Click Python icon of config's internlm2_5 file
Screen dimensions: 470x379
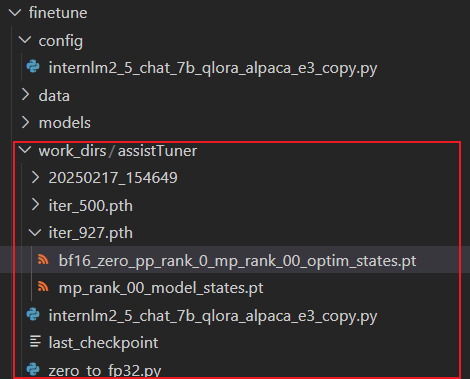point(33,67)
